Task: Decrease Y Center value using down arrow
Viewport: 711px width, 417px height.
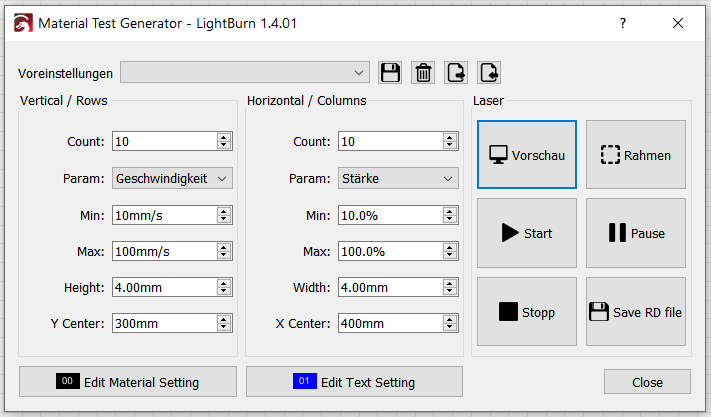Action: 224,327
